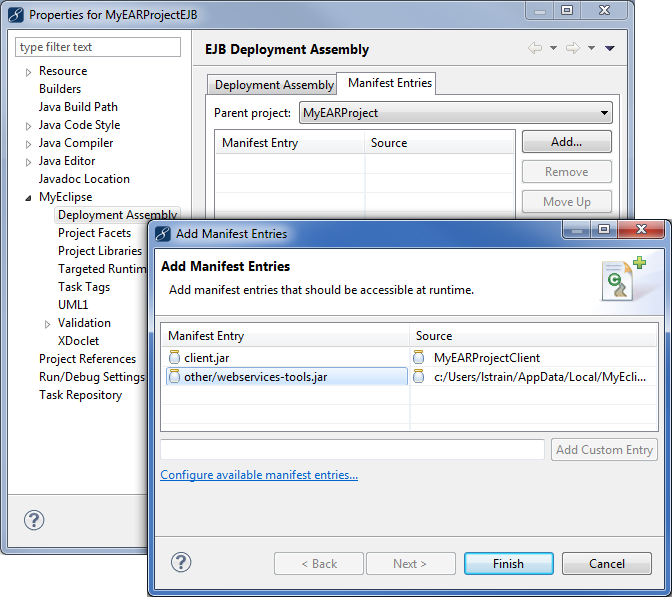Screen dimensions: 672x597
Task: Select Targeted Runtimes in the tree
Action: 102,269
